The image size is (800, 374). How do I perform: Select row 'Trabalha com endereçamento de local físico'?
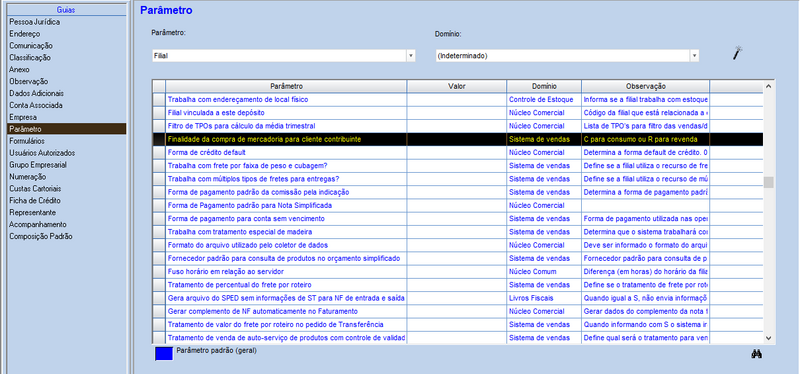458,99
